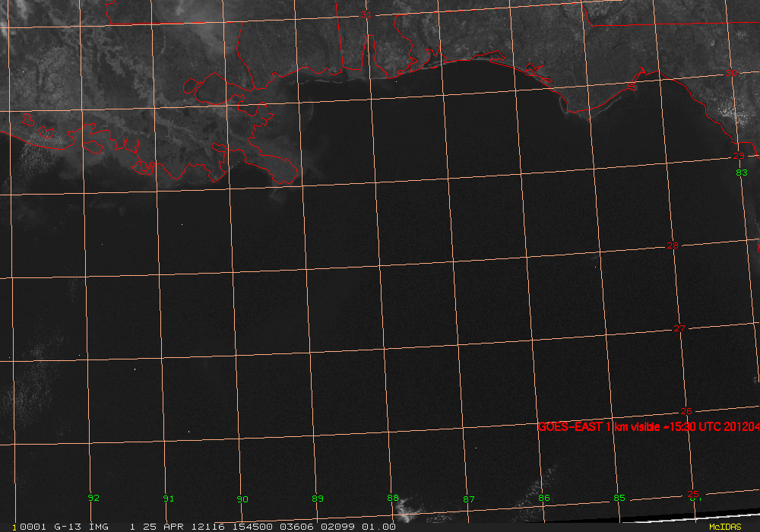This screenshot has height=532, width=760.
Task: Click the green longitude label 90
Action: 242,499
